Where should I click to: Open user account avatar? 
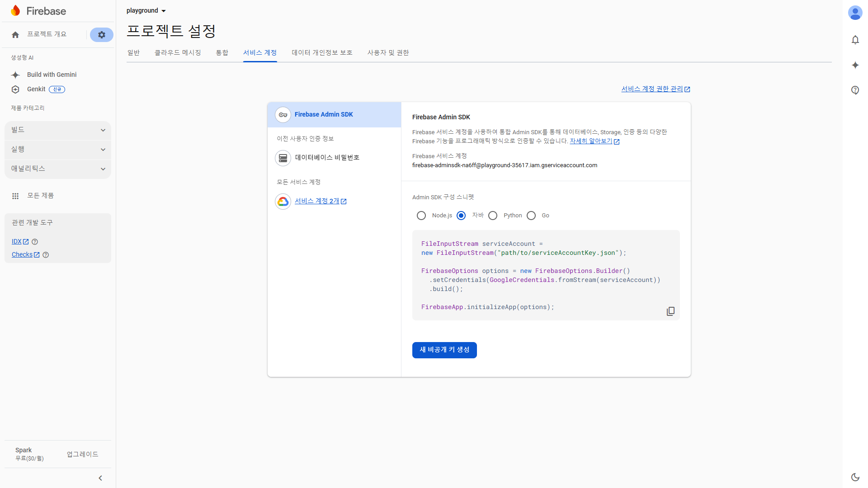click(x=855, y=13)
